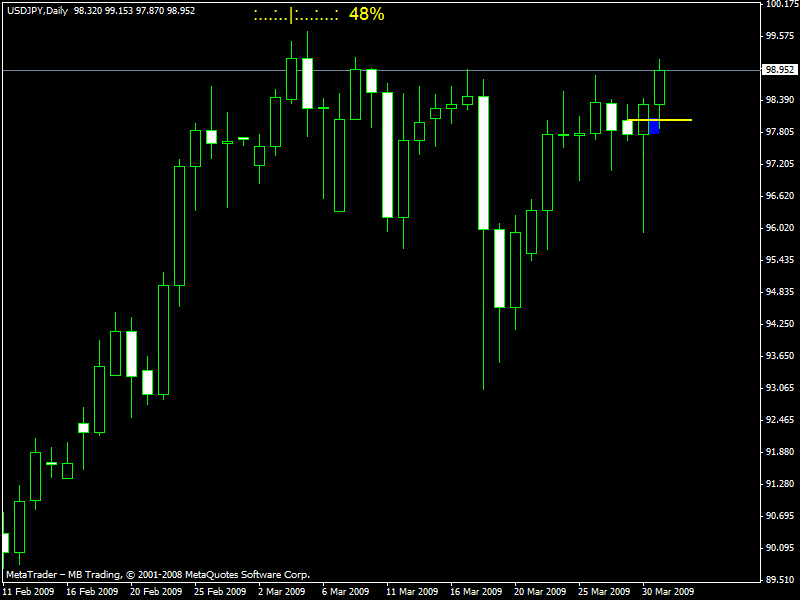Select the yellow horizontal trend line
Screen dimensions: 800x600
[659, 120]
